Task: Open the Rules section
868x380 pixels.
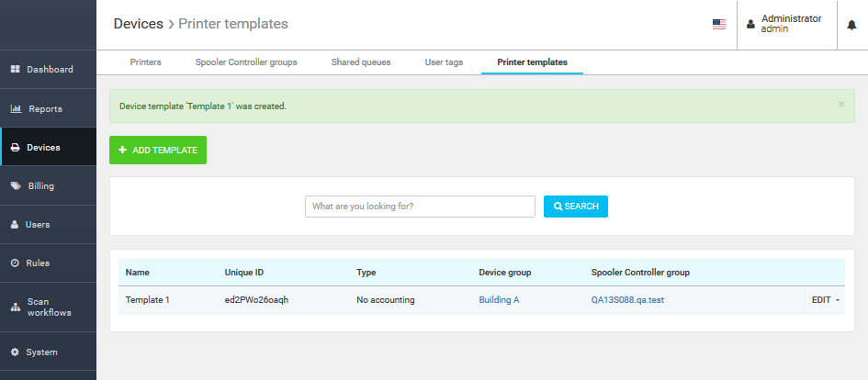Action: 37,263
